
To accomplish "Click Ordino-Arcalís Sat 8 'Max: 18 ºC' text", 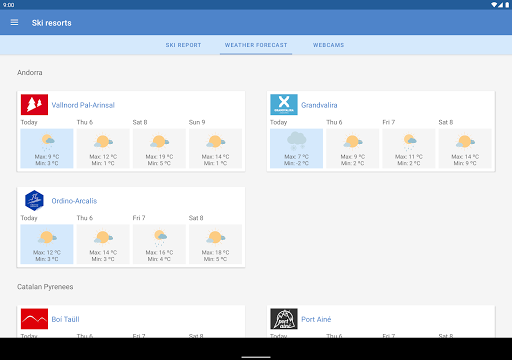I will tap(215, 252).
